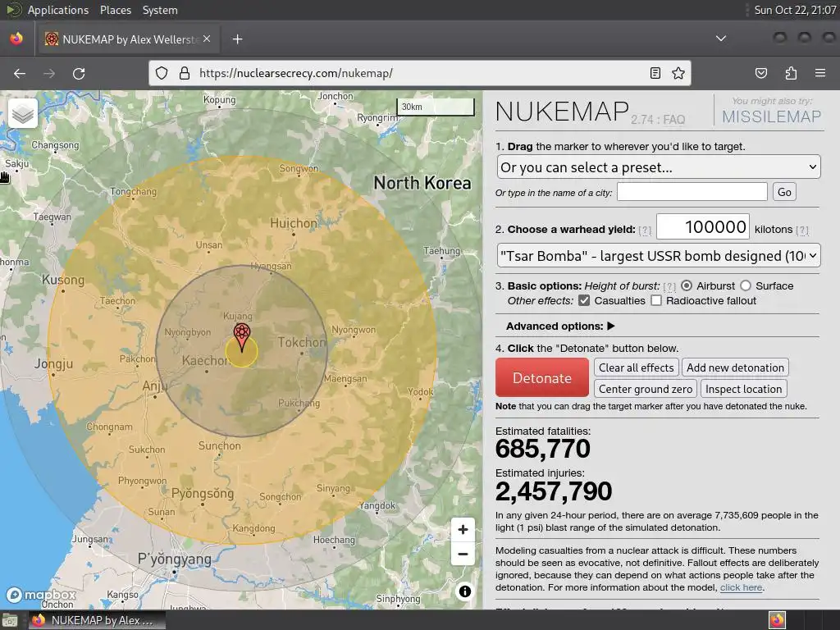The width and height of the screenshot is (840, 630).
Task: Open the Tsar Bomba warhead preset dropdown
Action: tap(659, 256)
